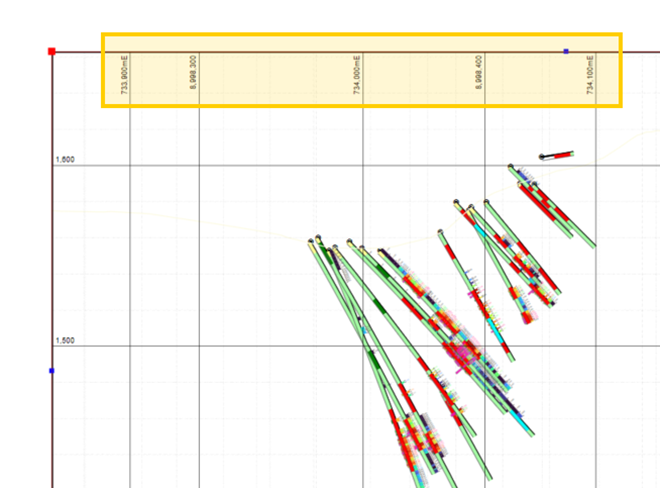
Task: Select the leftmost drillhole collar marker
Action: (312, 240)
